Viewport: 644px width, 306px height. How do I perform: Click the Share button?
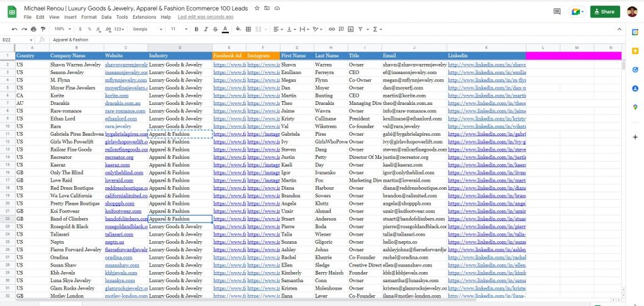(605, 12)
